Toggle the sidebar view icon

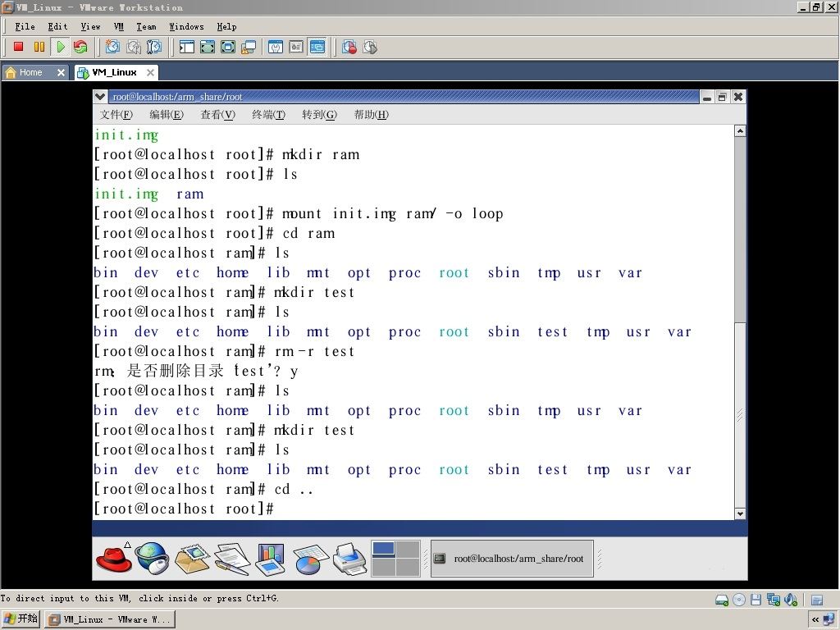(186, 47)
